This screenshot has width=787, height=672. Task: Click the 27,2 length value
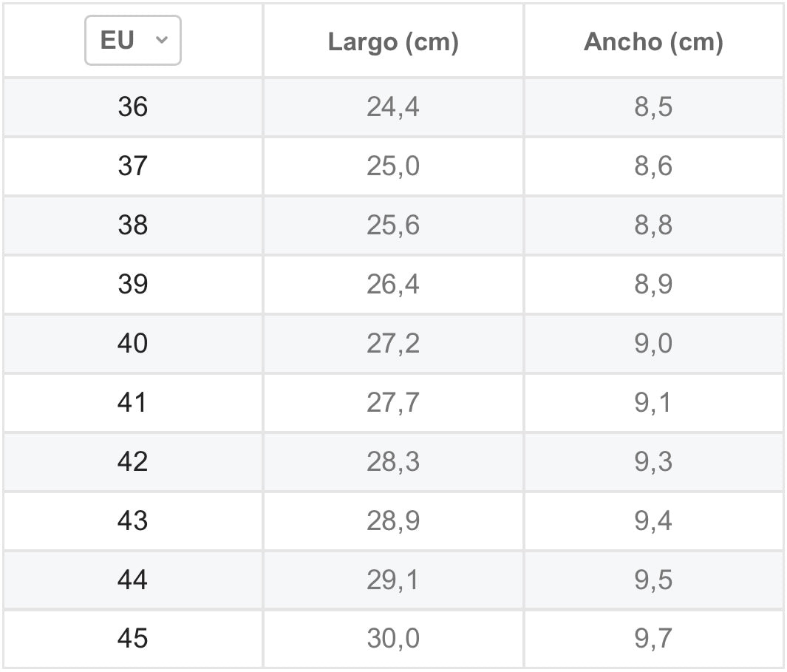(393, 344)
